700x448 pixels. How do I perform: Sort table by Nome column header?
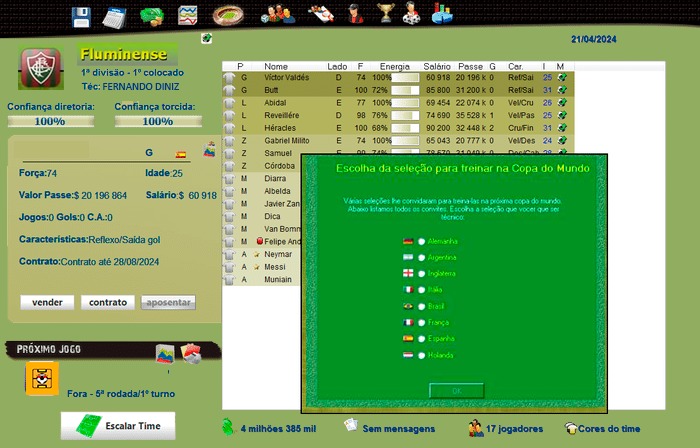pyautogui.click(x=276, y=66)
